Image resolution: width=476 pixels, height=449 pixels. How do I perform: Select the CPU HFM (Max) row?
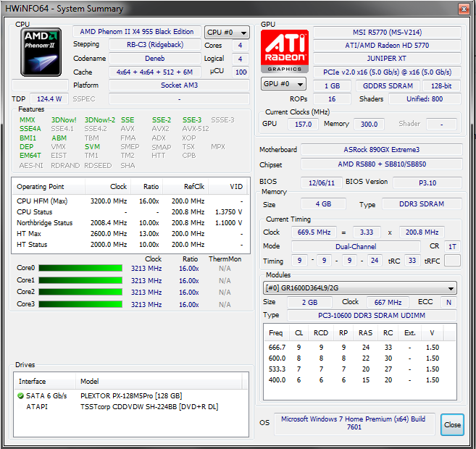(130, 201)
